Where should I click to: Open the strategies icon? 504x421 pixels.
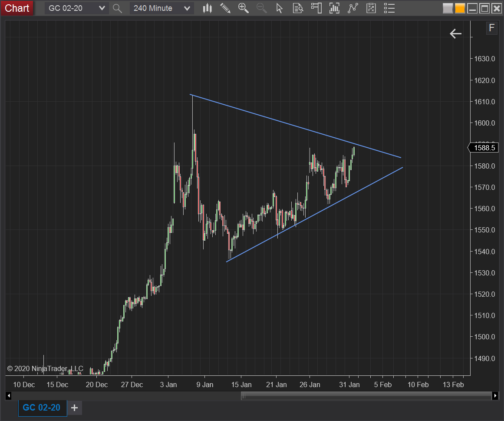pyautogui.click(x=371, y=8)
